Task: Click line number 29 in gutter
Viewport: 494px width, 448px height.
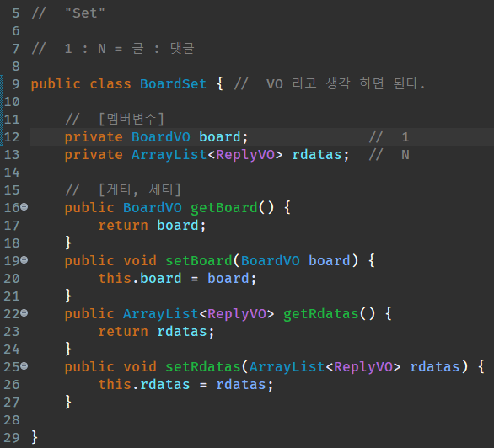Action: click(12, 438)
